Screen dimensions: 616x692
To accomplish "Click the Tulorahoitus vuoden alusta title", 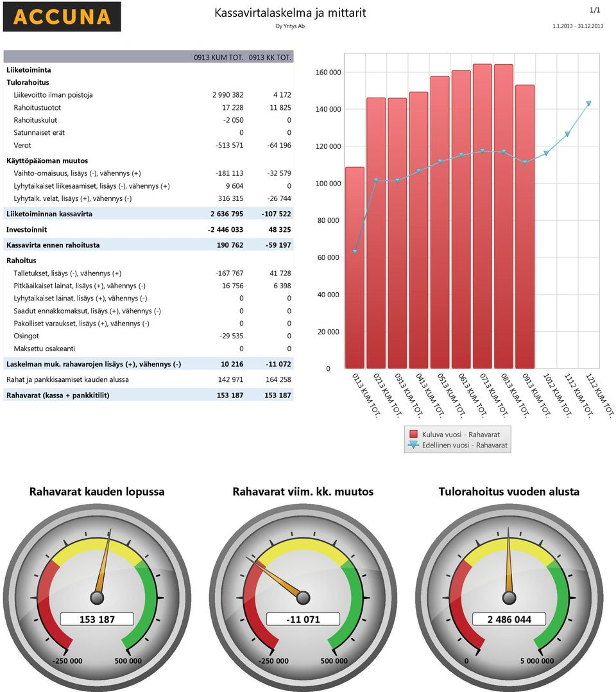I will tap(509, 492).
